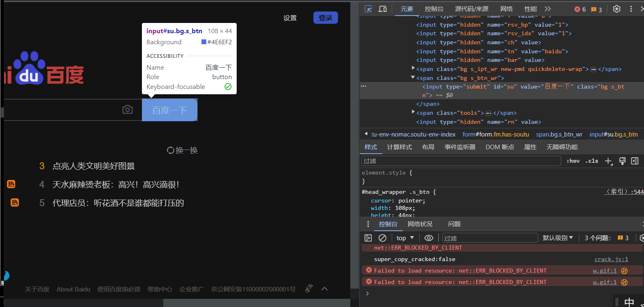Switch to the 元素 tab
This screenshot has width=644, height=307.
click(407, 9)
